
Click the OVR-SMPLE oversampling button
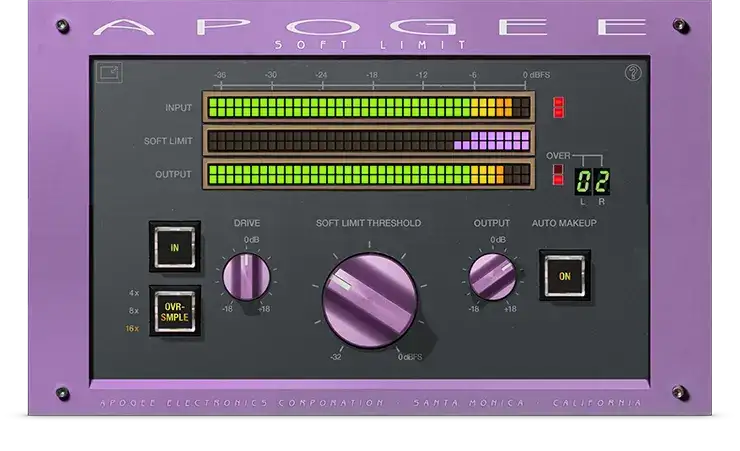point(175,311)
